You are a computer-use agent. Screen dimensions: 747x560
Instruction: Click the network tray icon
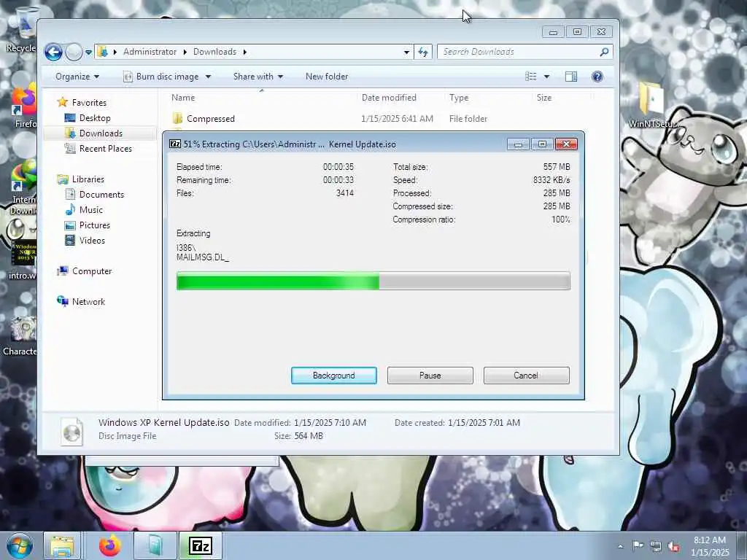click(656, 546)
